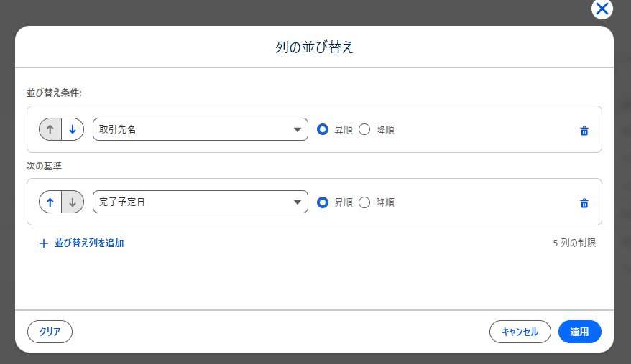
Task: Move the 完了予定日 sort row down
Action: click(x=73, y=202)
